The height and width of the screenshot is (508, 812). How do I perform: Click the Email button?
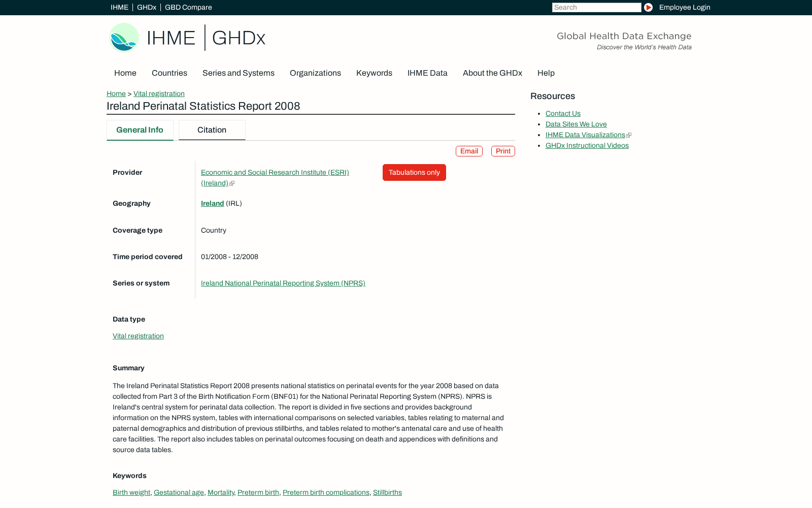click(x=469, y=151)
